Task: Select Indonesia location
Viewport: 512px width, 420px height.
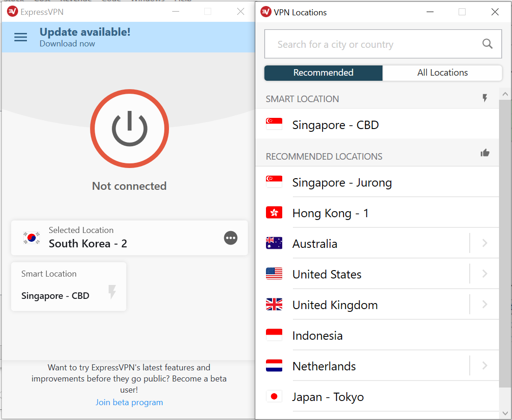Action: [377, 336]
